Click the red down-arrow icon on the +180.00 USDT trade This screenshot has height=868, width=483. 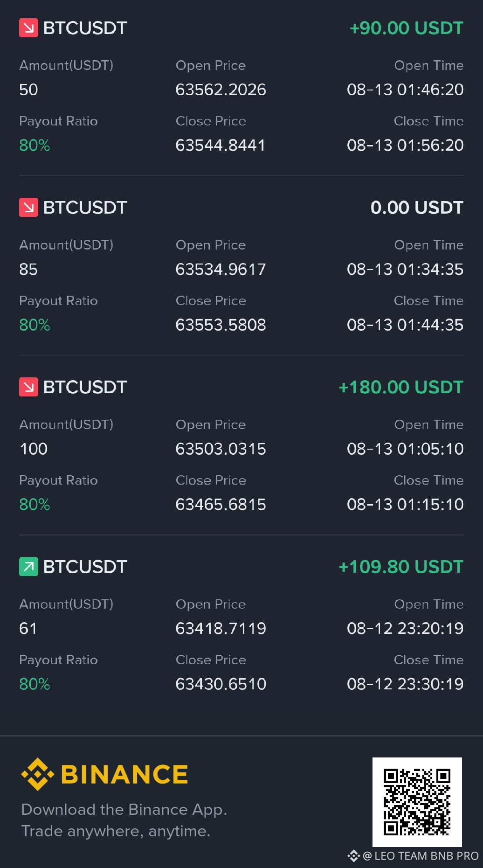(x=28, y=387)
